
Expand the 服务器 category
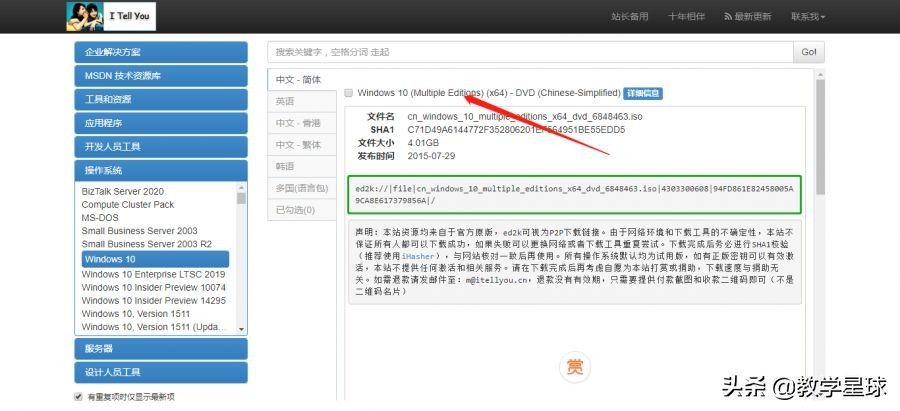coord(161,348)
